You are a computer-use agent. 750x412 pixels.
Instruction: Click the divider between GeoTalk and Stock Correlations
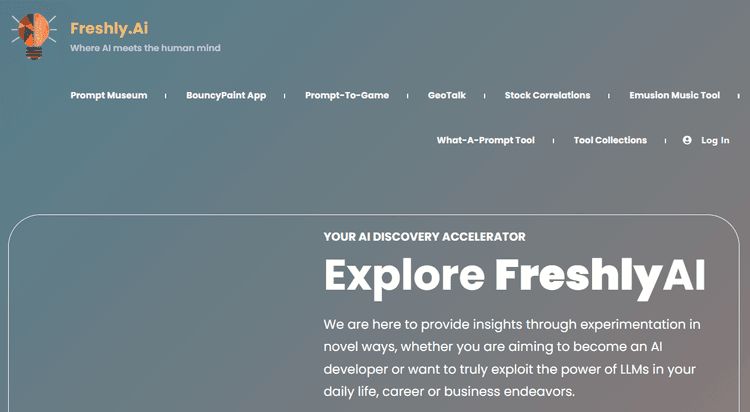[x=485, y=96]
